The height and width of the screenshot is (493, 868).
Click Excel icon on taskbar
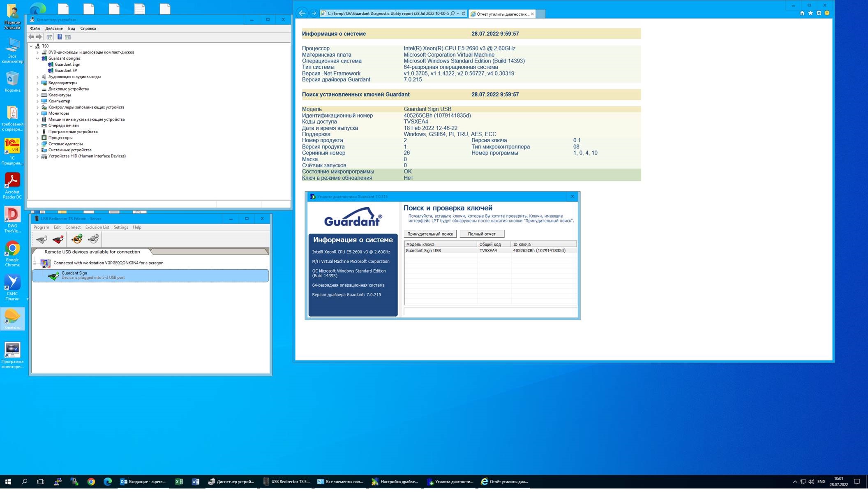click(x=179, y=481)
